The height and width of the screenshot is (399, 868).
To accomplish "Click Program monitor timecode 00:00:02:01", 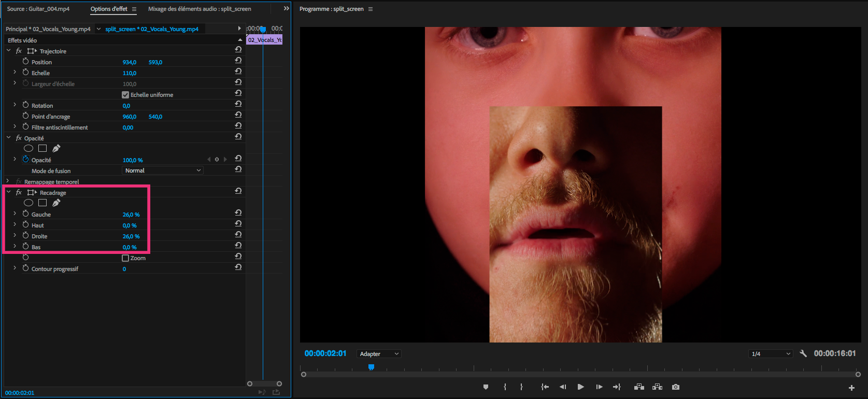I will pos(325,353).
